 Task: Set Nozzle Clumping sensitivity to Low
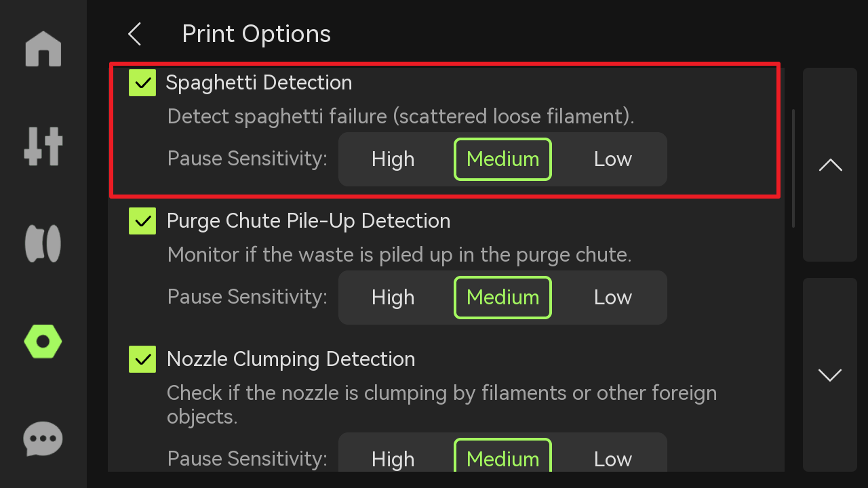pos(613,459)
